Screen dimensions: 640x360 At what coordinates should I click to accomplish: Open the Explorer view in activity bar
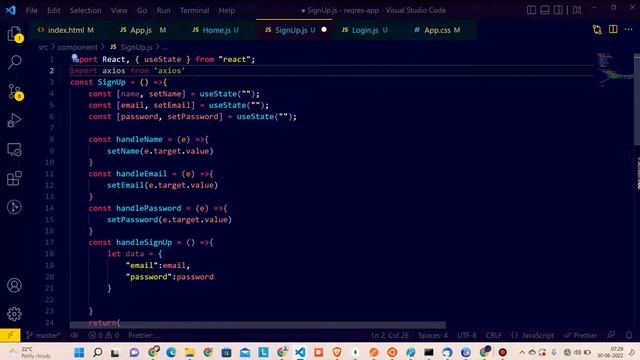15,34
